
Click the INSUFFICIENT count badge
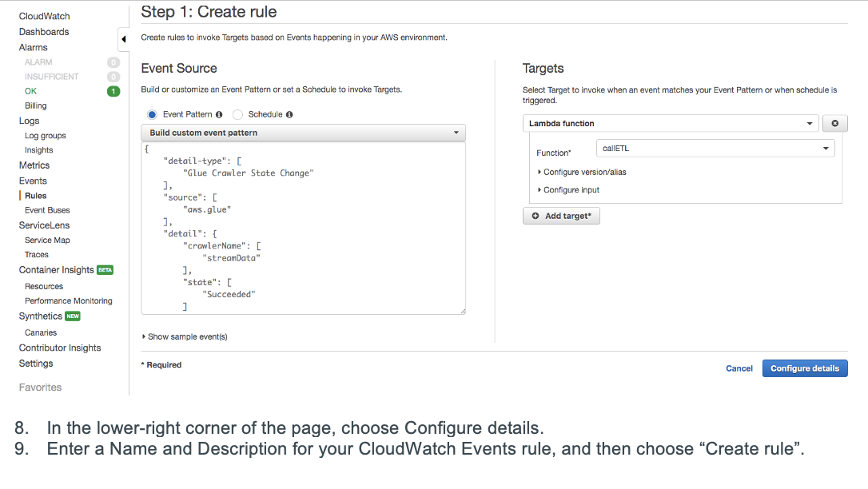[113, 77]
